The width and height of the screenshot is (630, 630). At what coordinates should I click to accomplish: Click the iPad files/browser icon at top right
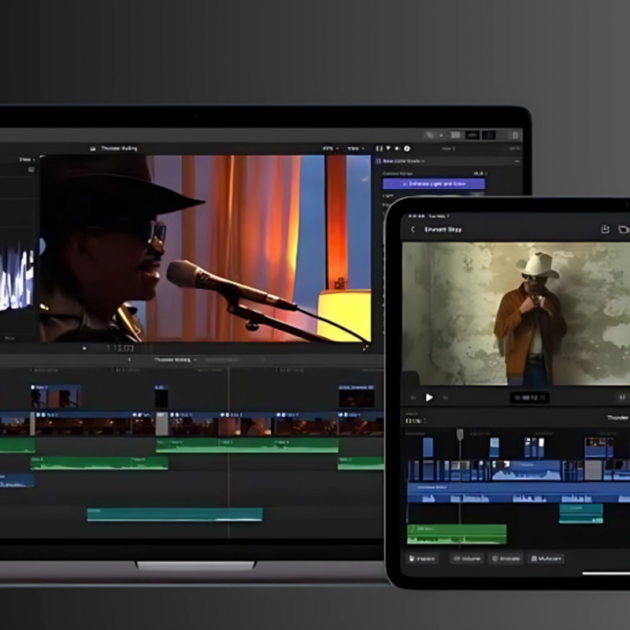[624, 229]
